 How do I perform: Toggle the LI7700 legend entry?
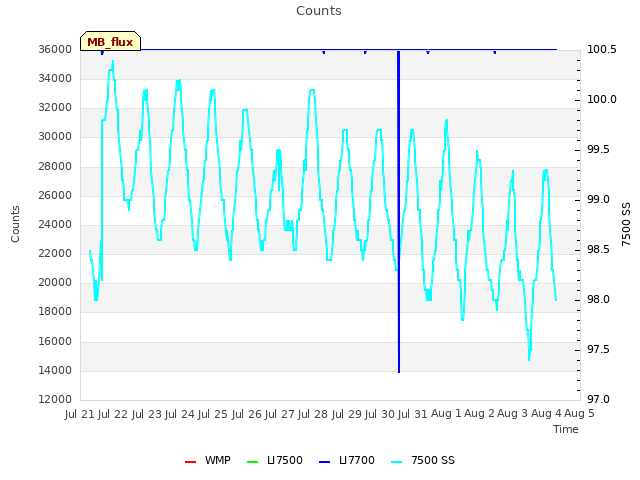[347, 460]
